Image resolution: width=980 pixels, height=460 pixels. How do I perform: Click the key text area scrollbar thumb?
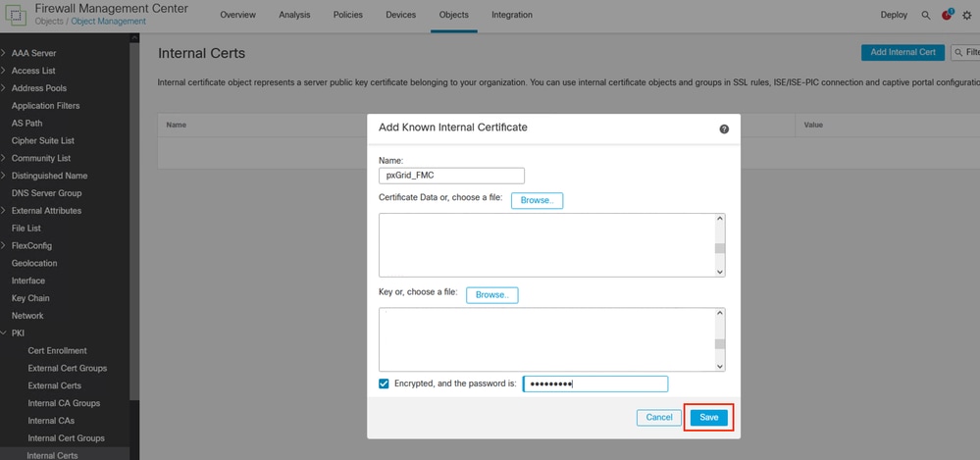tap(720, 343)
